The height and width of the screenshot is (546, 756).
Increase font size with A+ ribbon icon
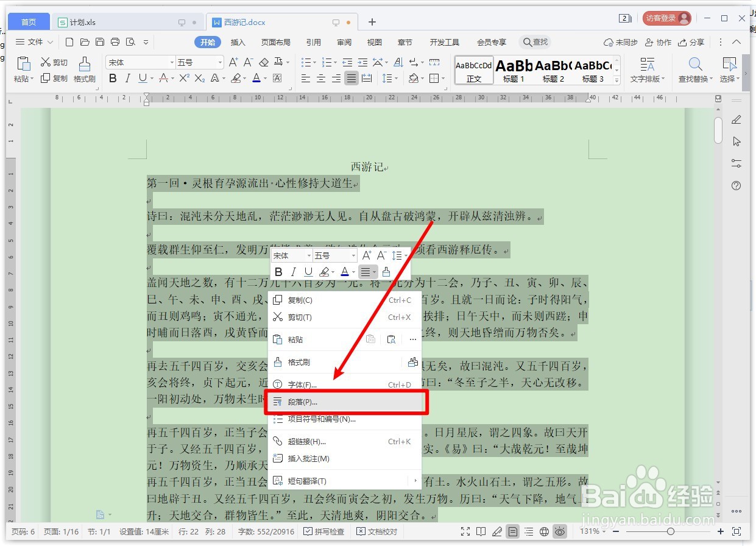[x=233, y=62]
